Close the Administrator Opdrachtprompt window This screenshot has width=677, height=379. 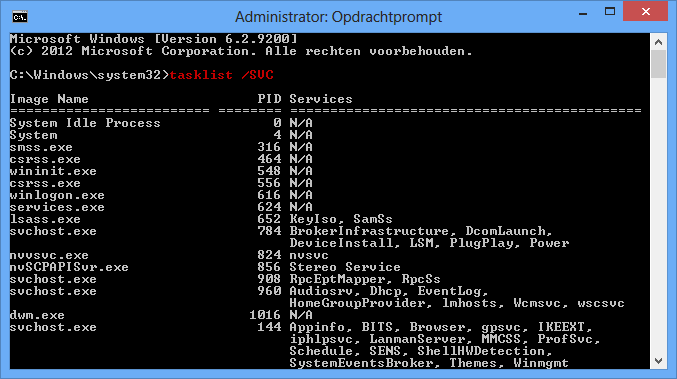coord(645,12)
